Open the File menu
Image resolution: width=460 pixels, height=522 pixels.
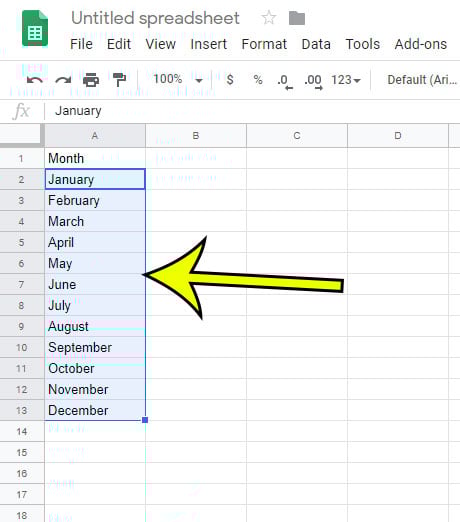(81, 44)
